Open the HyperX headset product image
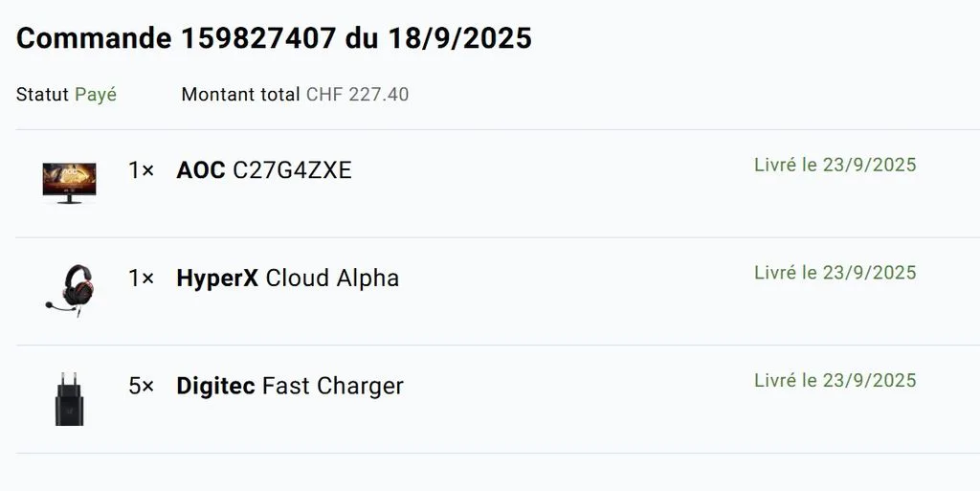The height and width of the screenshot is (491, 980). click(x=69, y=290)
